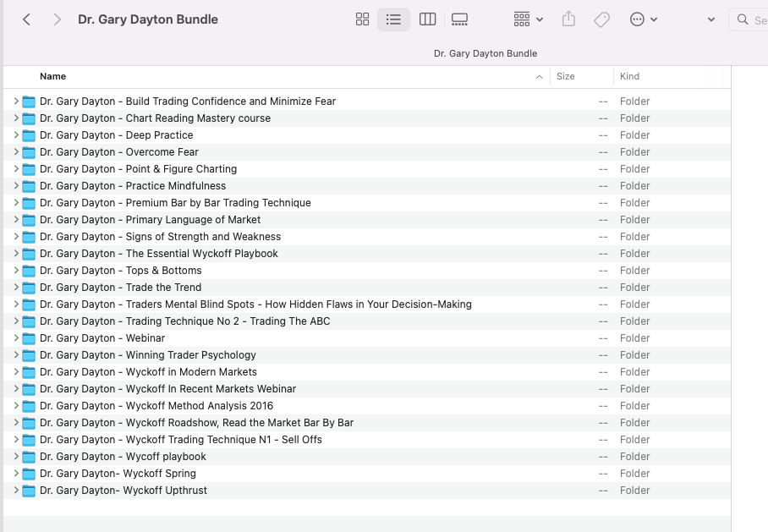Click the Share toolbar icon

tap(568, 19)
